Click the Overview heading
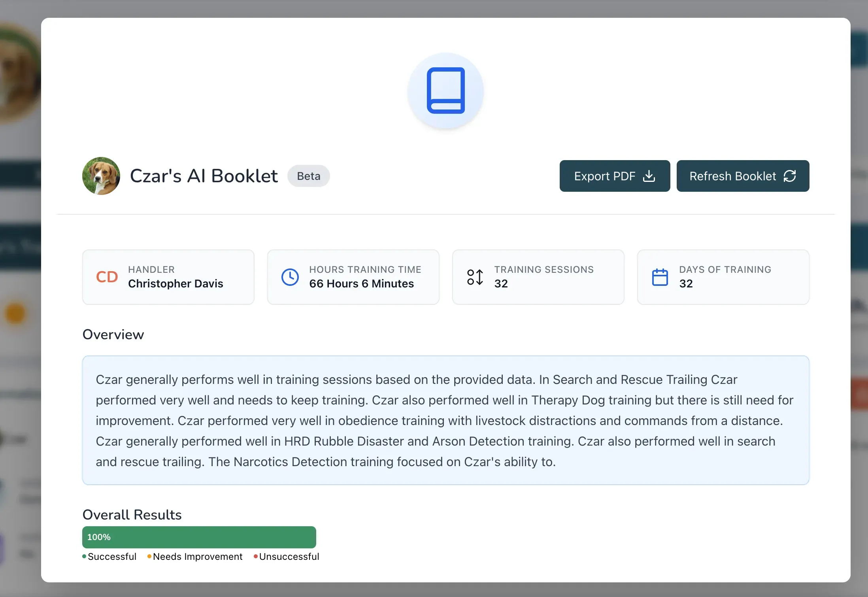The image size is (868, 597). [113, 334]
